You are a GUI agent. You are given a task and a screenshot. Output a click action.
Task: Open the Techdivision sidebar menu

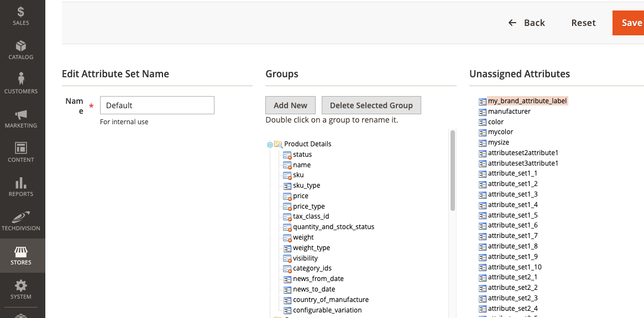point(20,221)
